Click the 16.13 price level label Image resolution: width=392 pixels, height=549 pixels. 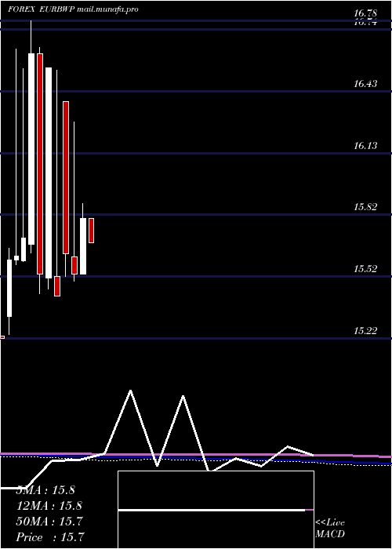[x=365, y=146]
